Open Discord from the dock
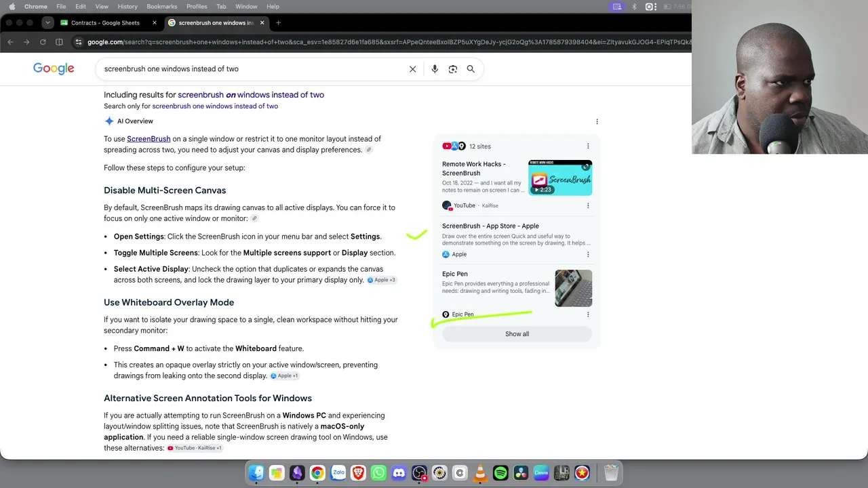Screen dimensions: 868x488 point(399,473)
